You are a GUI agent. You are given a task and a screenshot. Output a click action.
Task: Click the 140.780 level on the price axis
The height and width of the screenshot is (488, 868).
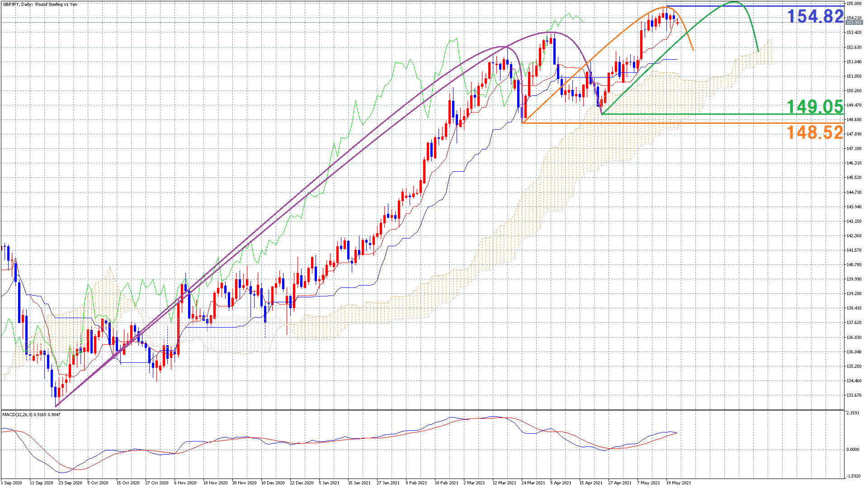point(854,265)
